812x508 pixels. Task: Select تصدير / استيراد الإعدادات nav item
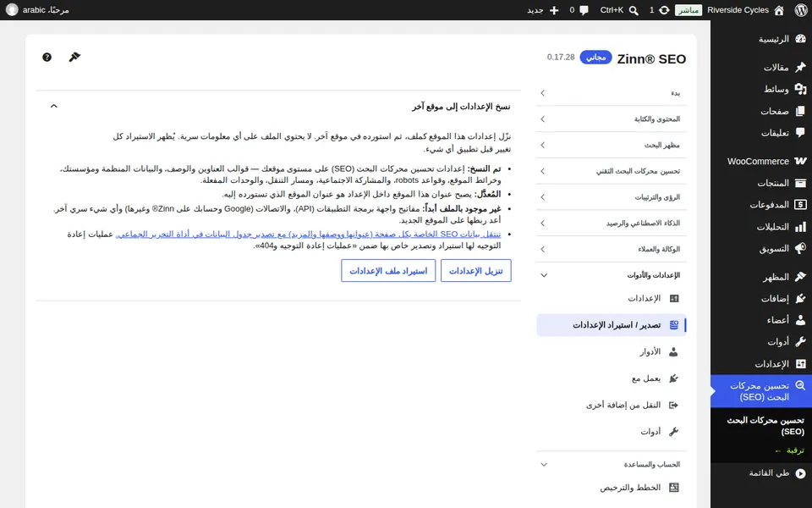click(612, 325)
